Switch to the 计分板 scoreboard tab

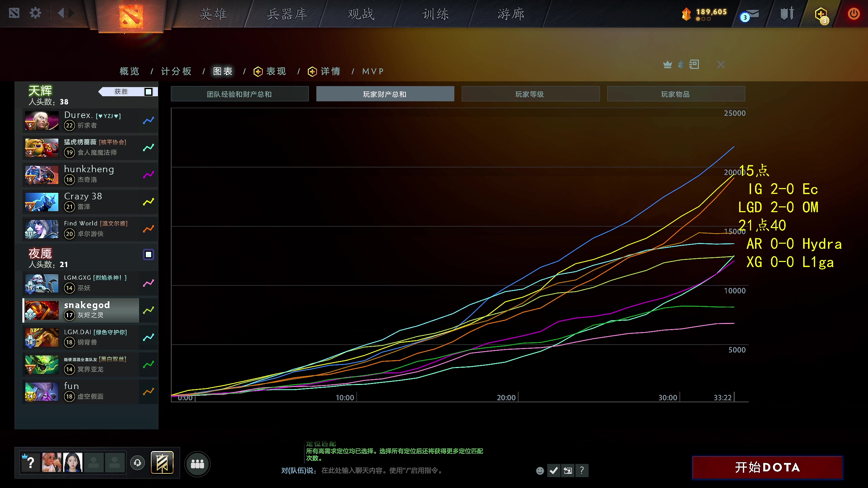(176, 71)
